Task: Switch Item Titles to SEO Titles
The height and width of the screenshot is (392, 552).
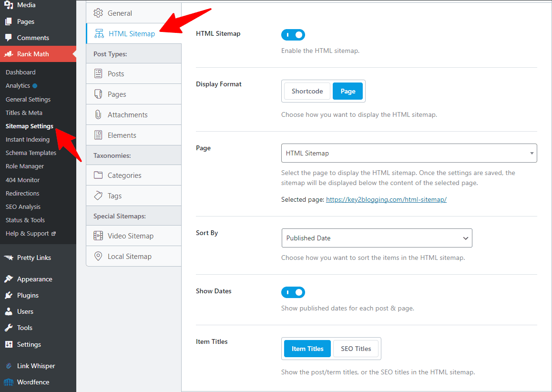Action: pos(356,349)
